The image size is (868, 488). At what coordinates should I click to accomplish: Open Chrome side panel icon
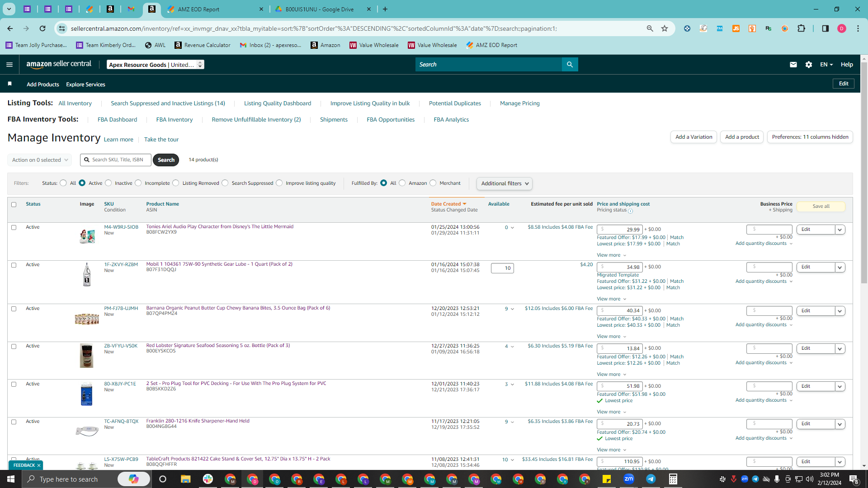(825, 28)
